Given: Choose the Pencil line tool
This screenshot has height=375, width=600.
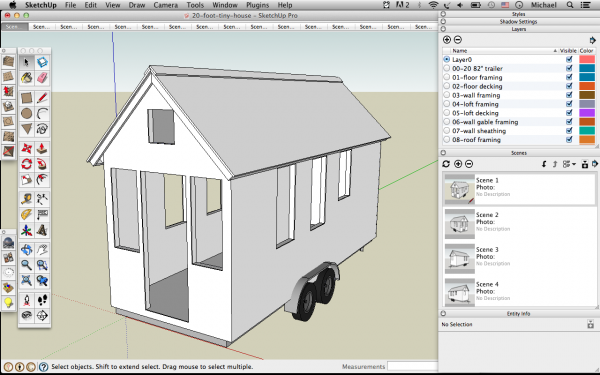Looking at the screenshot, I should click(42, 98).
